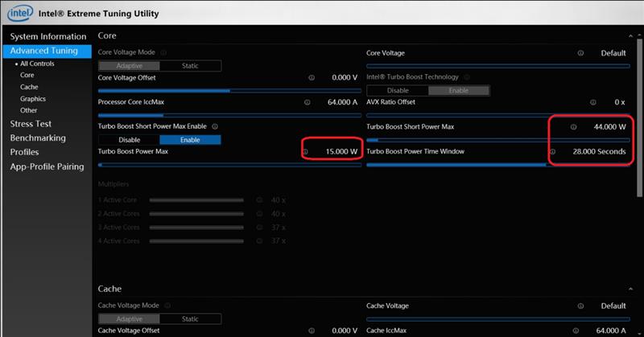Enable Intel Turbo Boost Technology
The width and height of the screenshot is (644, 337).
tap(459, 90)
